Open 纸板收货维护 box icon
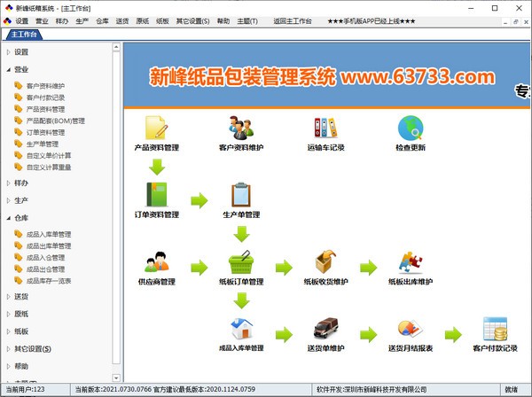The image size is (532, 397). 325,261
